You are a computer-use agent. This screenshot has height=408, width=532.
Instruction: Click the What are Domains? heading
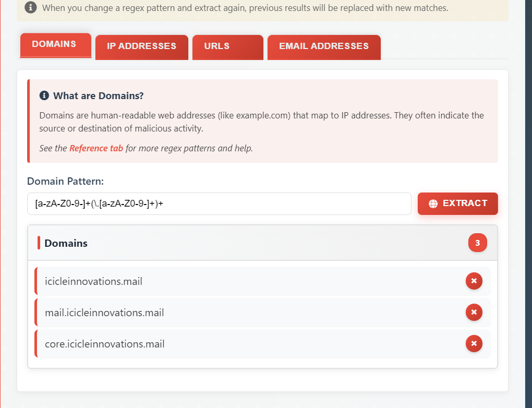(x=99, y=95)
